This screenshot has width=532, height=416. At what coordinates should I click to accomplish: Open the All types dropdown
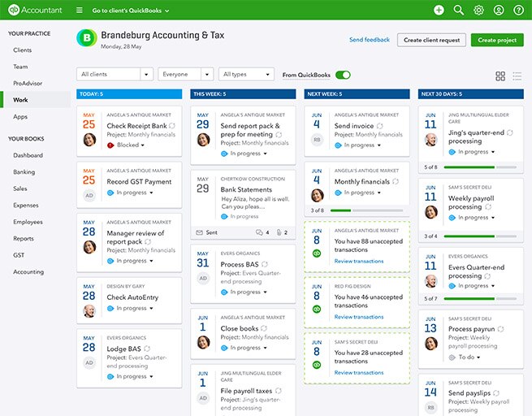tap(246, 74)
